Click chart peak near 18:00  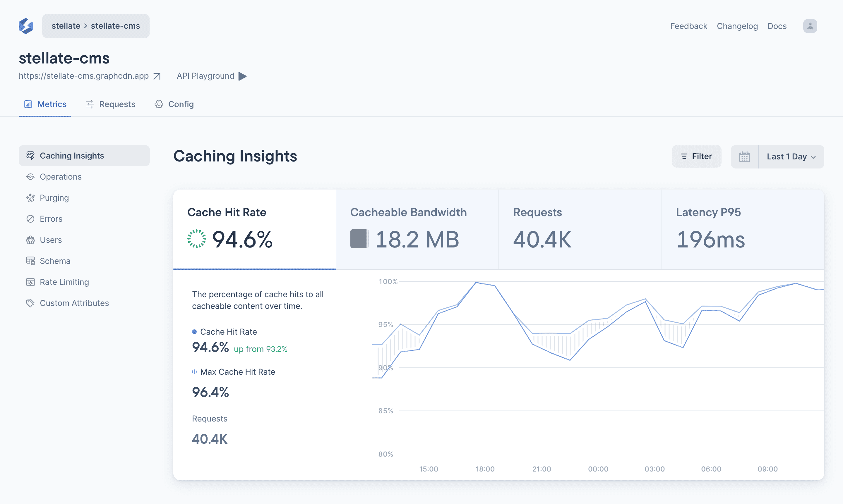coord(476,283)
